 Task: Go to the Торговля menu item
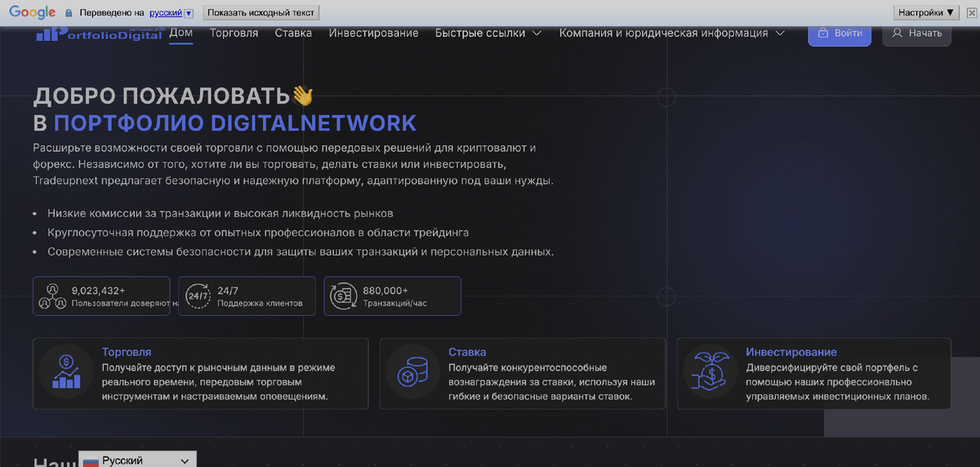(234, 33)
